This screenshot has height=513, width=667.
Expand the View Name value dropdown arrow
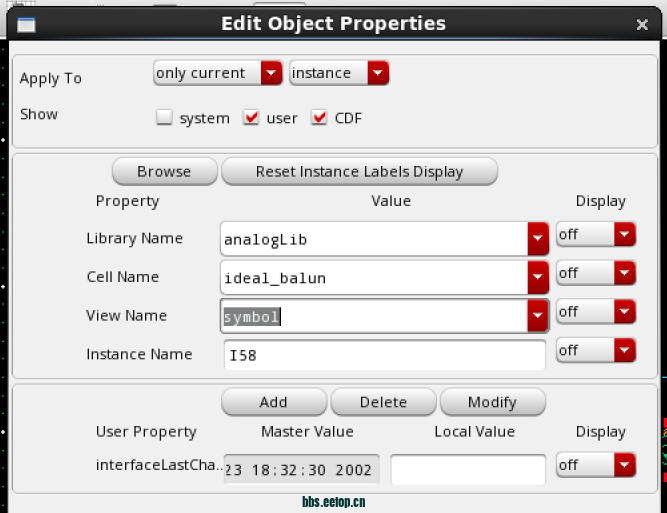point(538,316)
